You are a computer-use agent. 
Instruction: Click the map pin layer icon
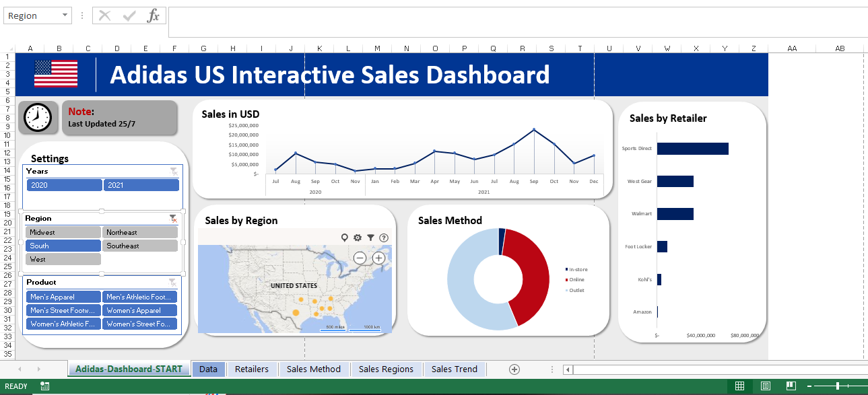pos(345,238)
